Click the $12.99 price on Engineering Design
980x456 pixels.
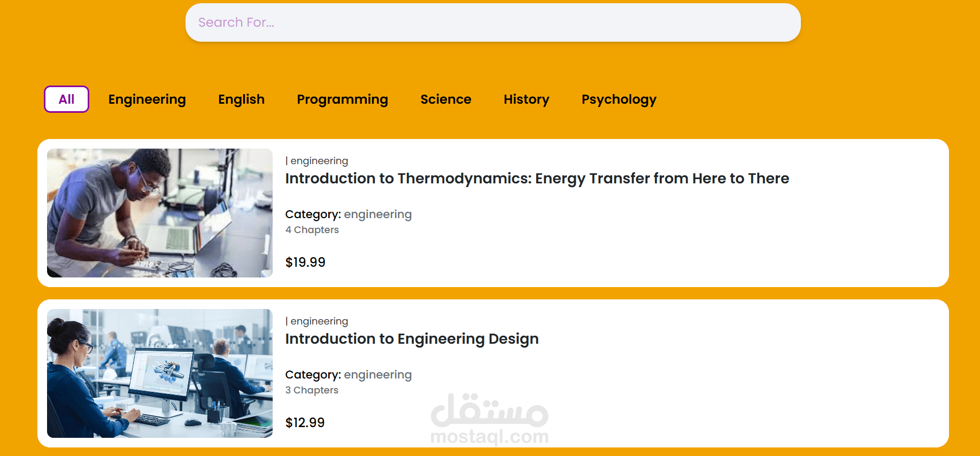point(305,423)
